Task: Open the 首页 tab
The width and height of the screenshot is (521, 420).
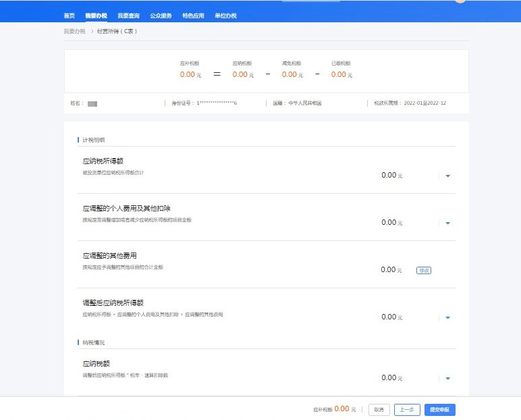Action: (69, 16)
